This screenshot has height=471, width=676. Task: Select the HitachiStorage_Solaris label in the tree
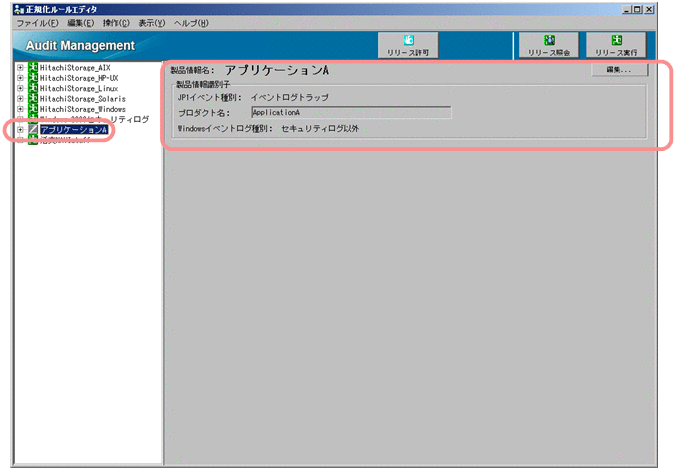click(83, 99)
